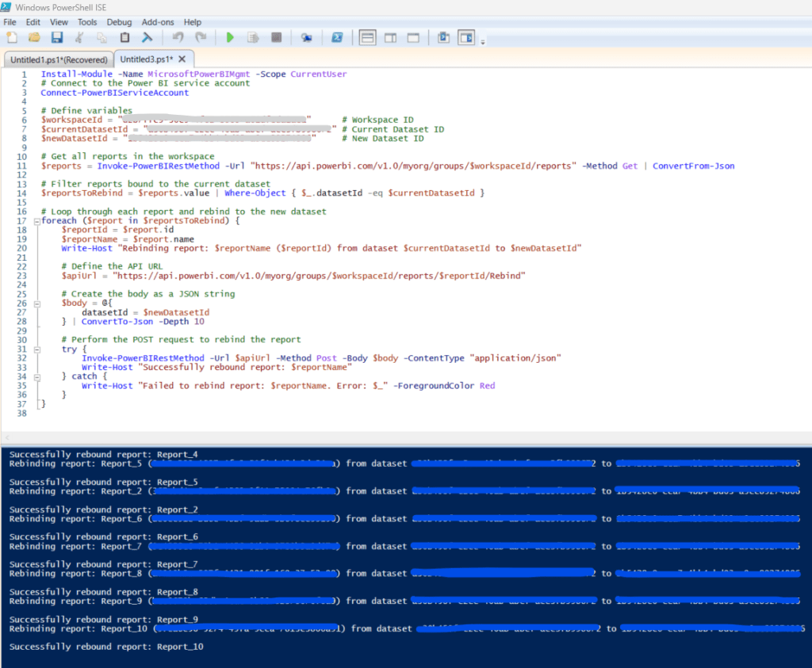Image resolution: width=812 pixels, height=668 pixels.
Task: Collapse the $body hashtable on line 26
Action: 36,303
